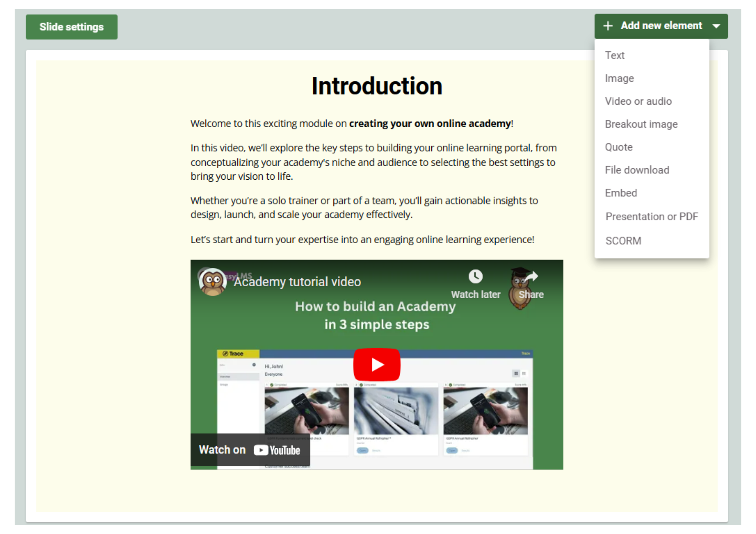The height and width of the screenshot is (534, 756).
Task: Click the YouTube play button on the video
Action: (377, 364)
